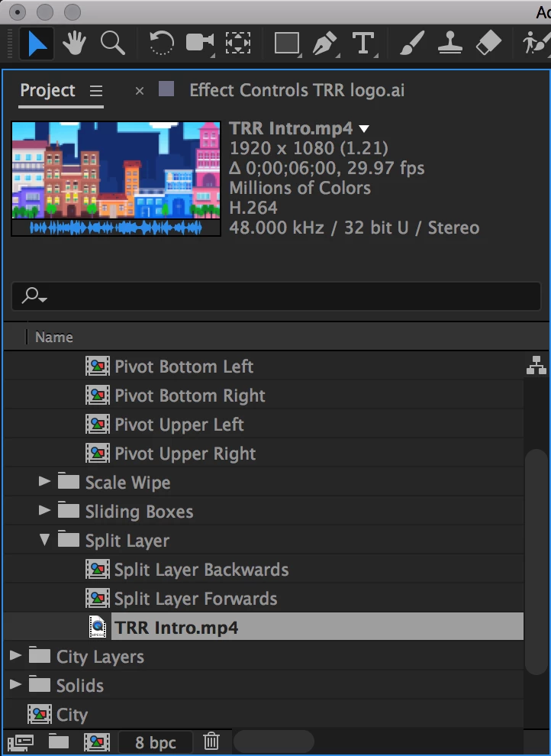This screenshot has width=551, height=756.
Task: Expand the Scale Wipe folder
Action: [44, 481]
